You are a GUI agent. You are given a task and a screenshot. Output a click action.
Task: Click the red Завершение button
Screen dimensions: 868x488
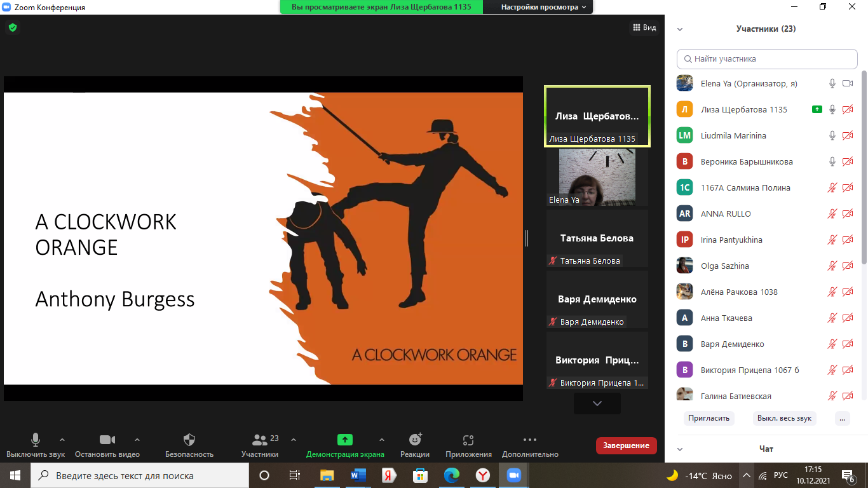(626, 445)
